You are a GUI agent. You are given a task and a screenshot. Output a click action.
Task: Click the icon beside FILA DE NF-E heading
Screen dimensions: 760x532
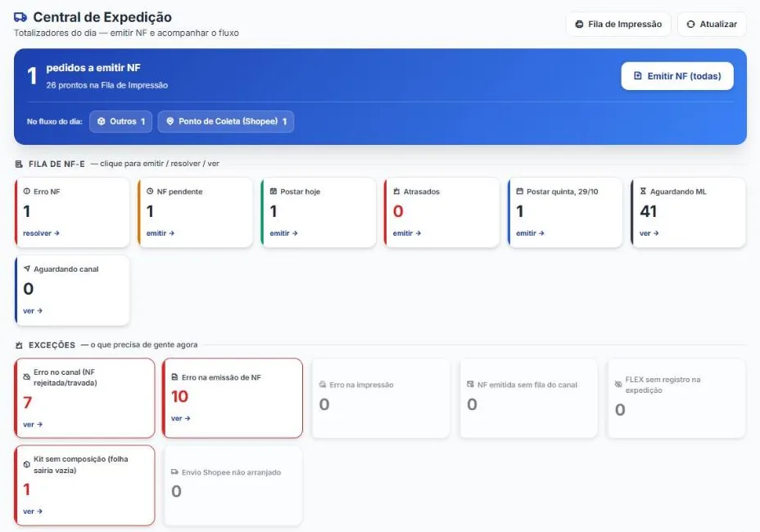tap(19, 165)
